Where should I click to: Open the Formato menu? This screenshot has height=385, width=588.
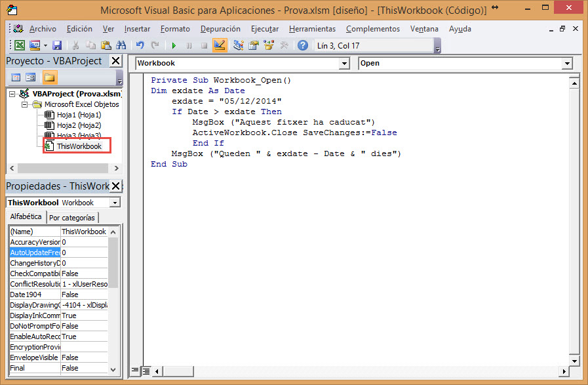[x=175, y=29]
